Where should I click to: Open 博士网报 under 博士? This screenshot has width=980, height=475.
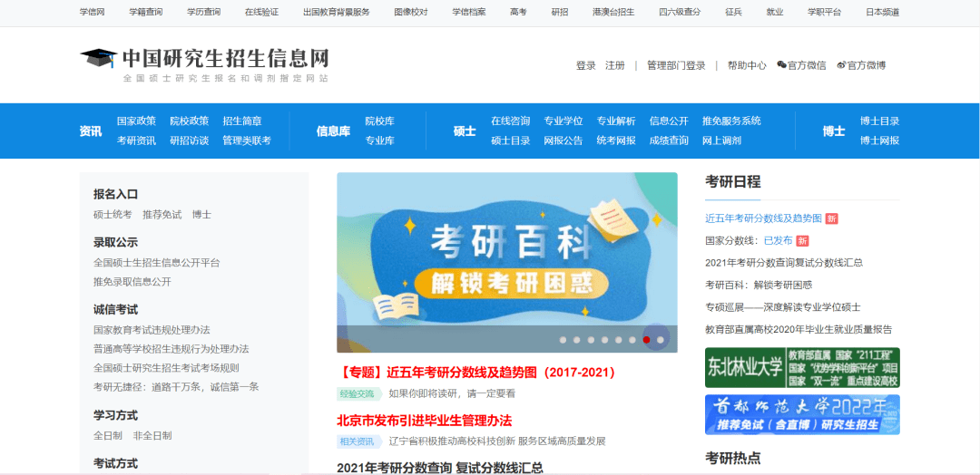click(880, 141)
